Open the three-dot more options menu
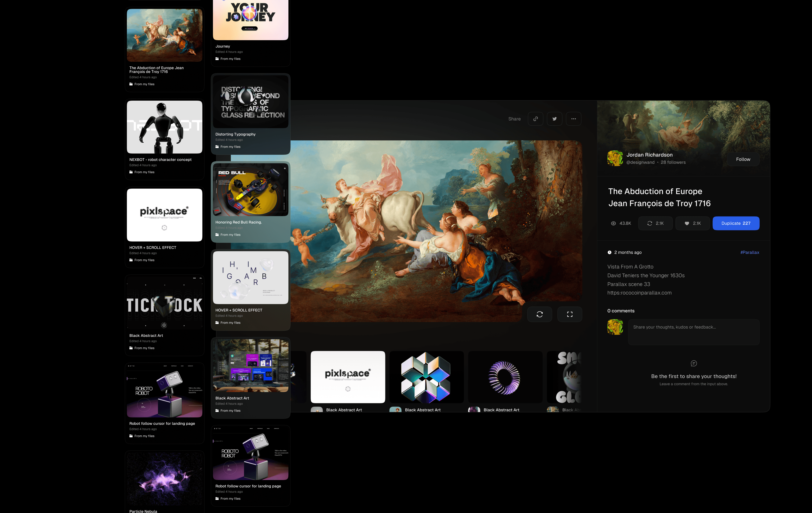 [x=573, y=119]
